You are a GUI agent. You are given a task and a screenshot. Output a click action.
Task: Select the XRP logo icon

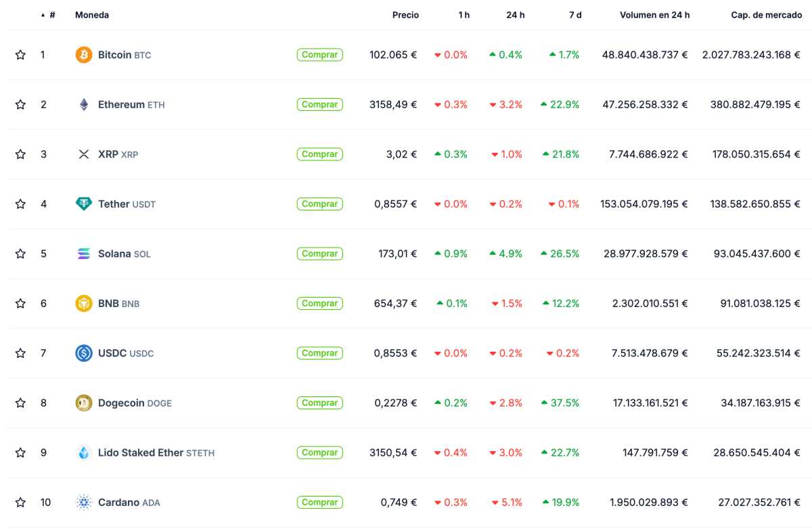[83, 154]
